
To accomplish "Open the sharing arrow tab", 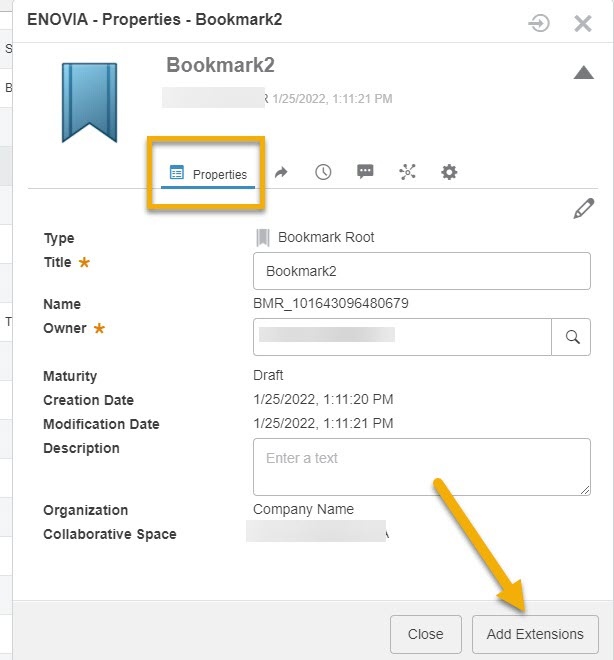I will [x=281, y=172].
